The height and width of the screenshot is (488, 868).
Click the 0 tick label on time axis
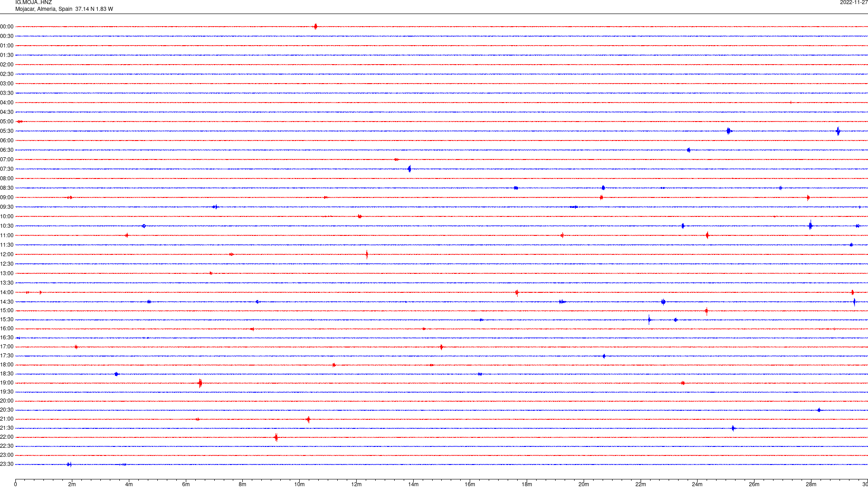pos(15,484)
